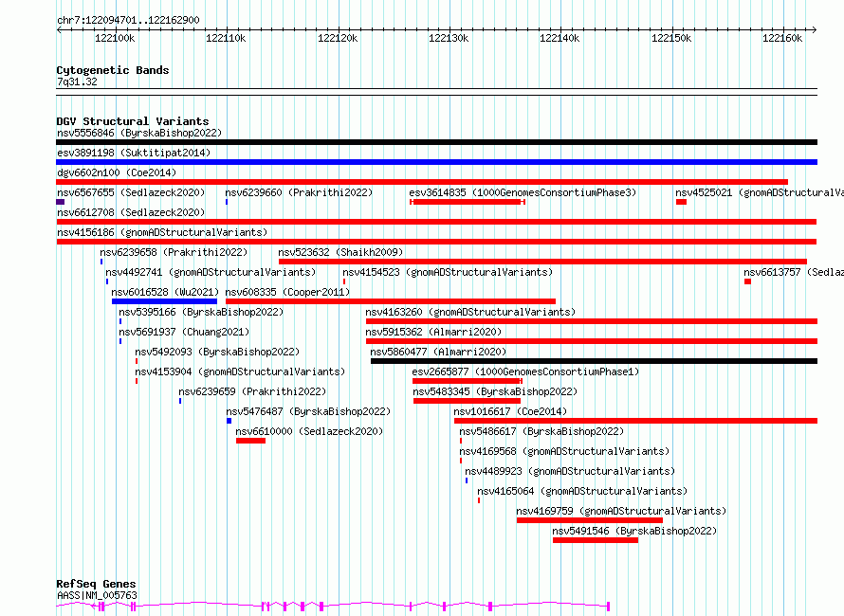Click the nsv5556846 black variant bar

point(436,142)
